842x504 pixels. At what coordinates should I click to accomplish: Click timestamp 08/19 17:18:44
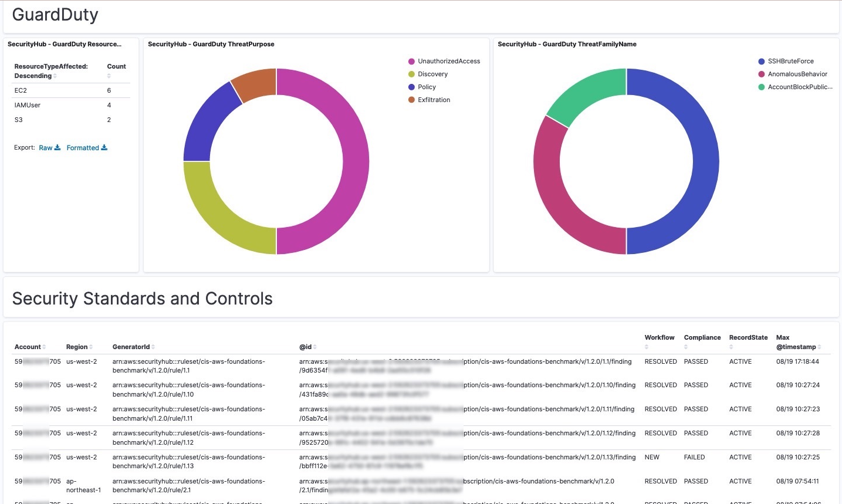(x=797, y=361)
